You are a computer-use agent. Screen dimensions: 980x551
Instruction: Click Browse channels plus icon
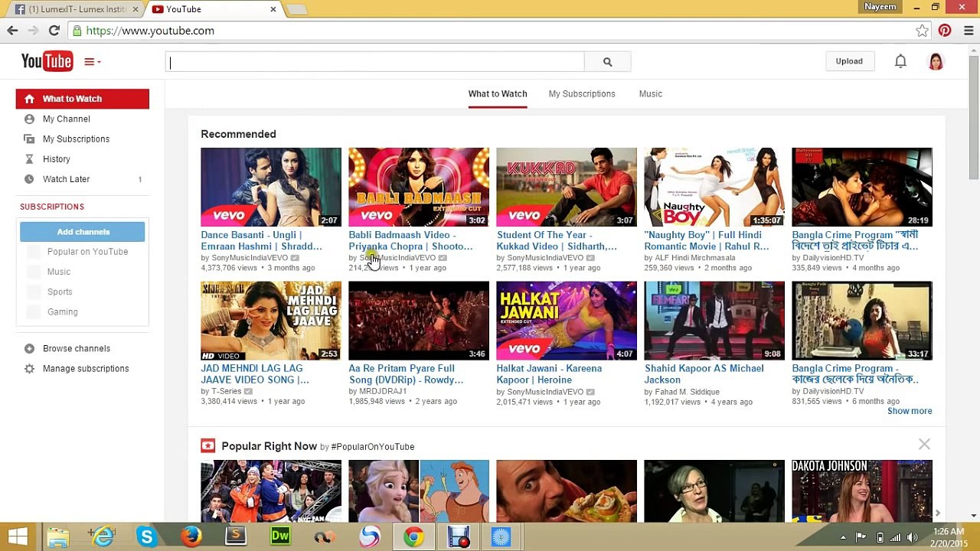(x=29, y=348)
